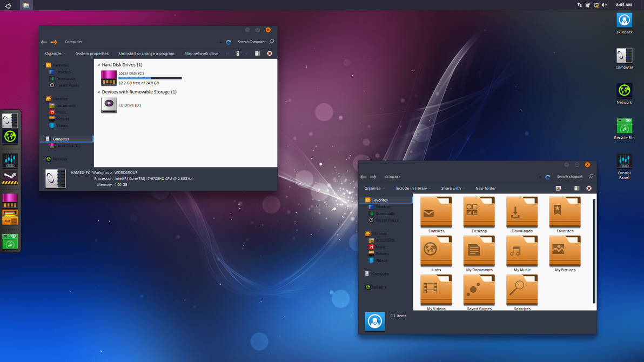Click the refresh icon in the Computer address bar
644x362 pixels.
228,42
